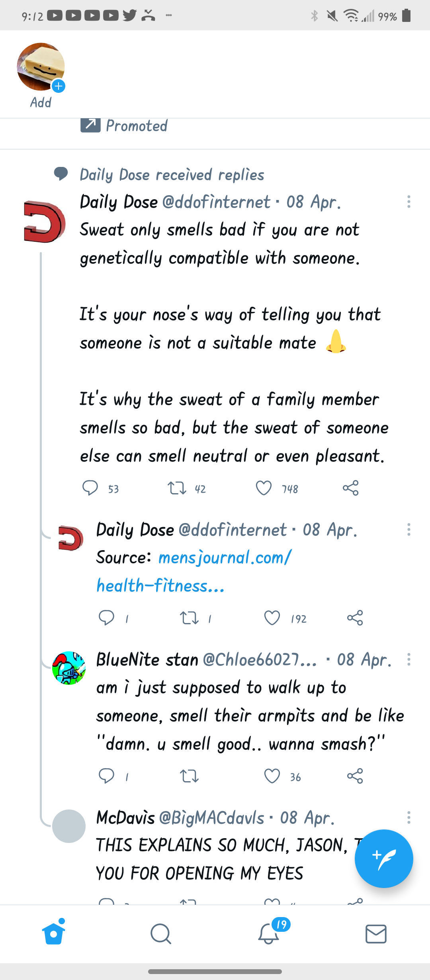Reply to the main Daily Dose tweet
The width and height of the screenshot is (430, 980).
click(x=90, y=488)
